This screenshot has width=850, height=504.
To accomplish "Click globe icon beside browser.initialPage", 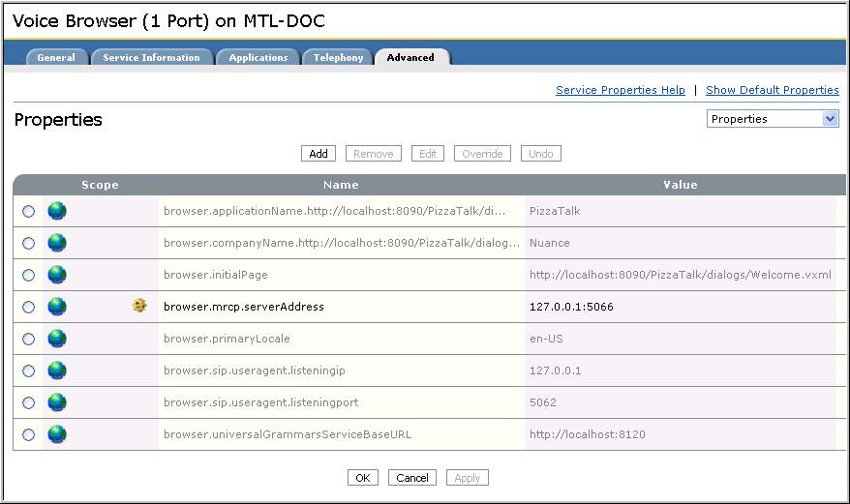I will click(57, 275).
